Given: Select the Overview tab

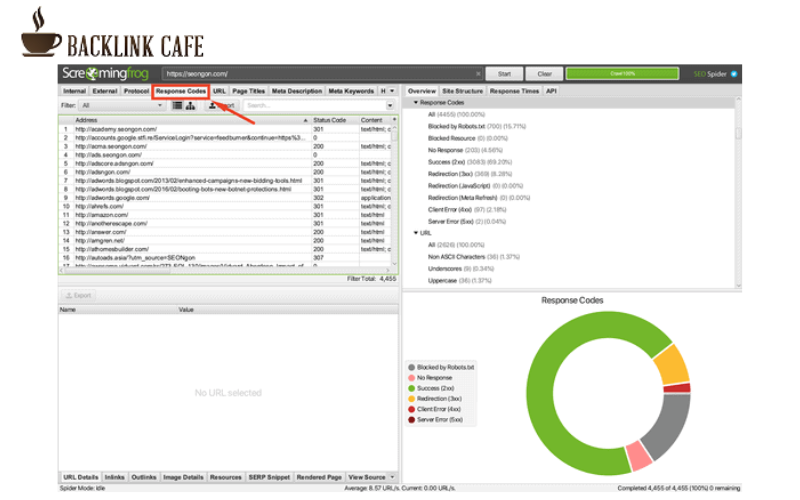Looking at the screenshot, I should point(421,91).
